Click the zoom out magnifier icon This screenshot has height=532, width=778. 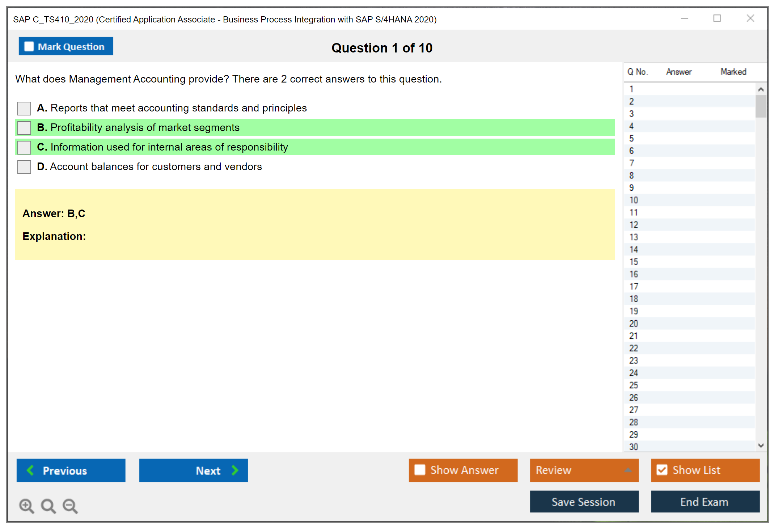(70, 506)
